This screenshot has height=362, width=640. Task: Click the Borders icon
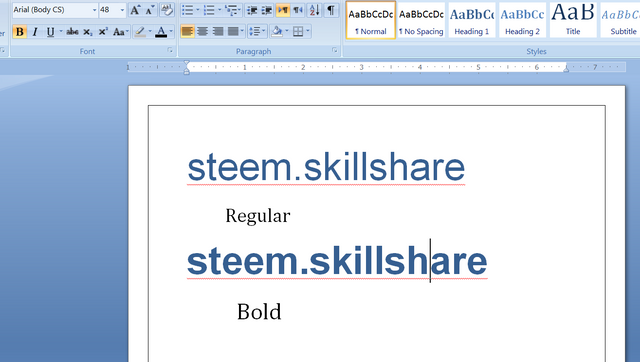click(298, 31)
